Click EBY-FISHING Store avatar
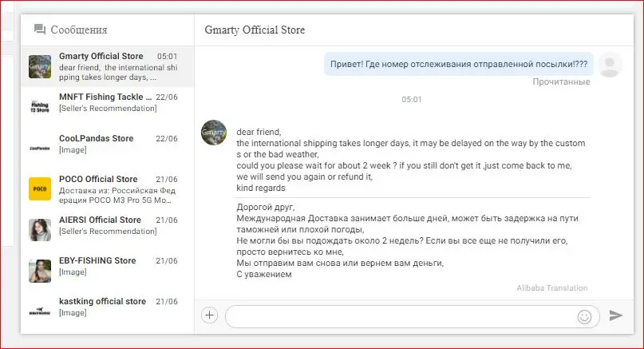 [40, 271]
